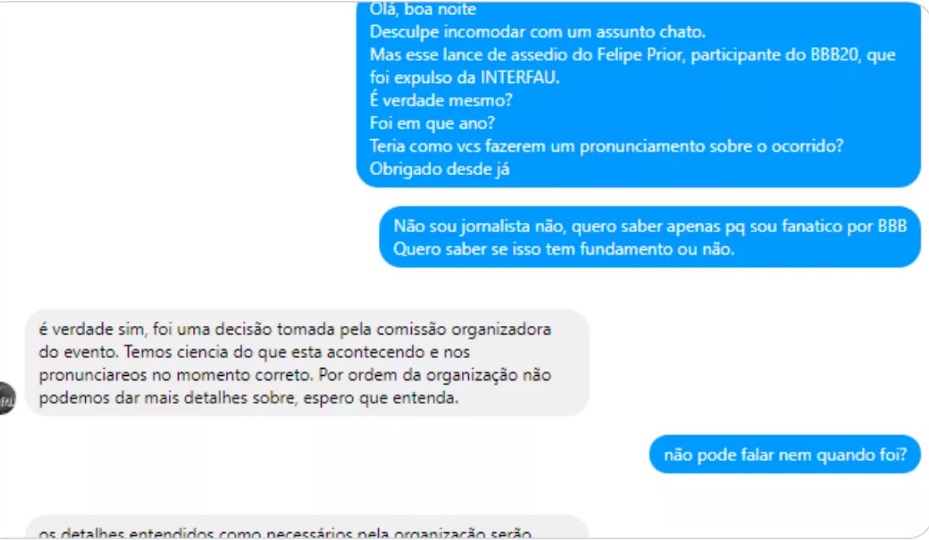Select the 'pronunciareos no momento correto' line
The width and height of the screenshot is (929, 540).
(295, 375)
